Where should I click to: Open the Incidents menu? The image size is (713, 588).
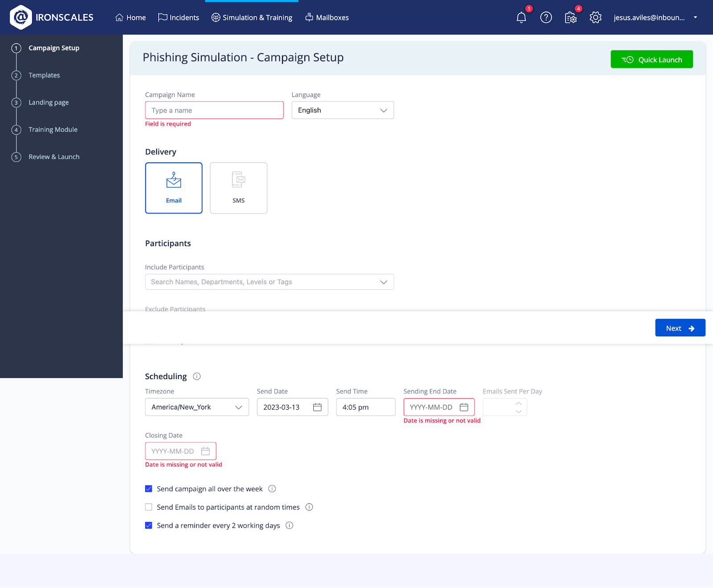tap(179, 17)
